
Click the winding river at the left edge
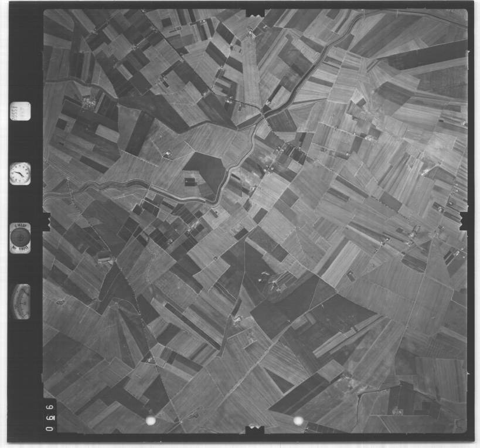(88, 188)
